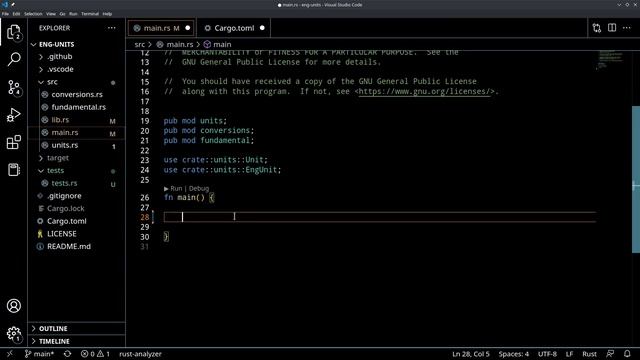This screenshot has width=640, height=360.
Task: Open the Help menu
Action: (107, 13)
